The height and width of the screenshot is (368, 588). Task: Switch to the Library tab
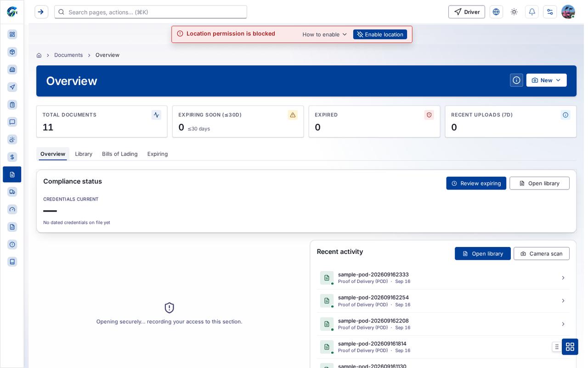(84, 154)
